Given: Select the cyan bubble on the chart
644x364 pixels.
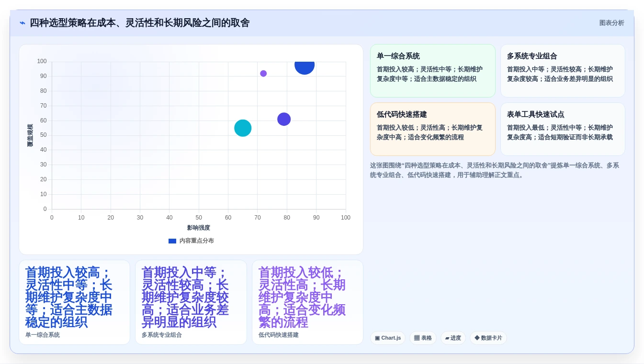Looking at the screenshot, I should pos(243,128).
